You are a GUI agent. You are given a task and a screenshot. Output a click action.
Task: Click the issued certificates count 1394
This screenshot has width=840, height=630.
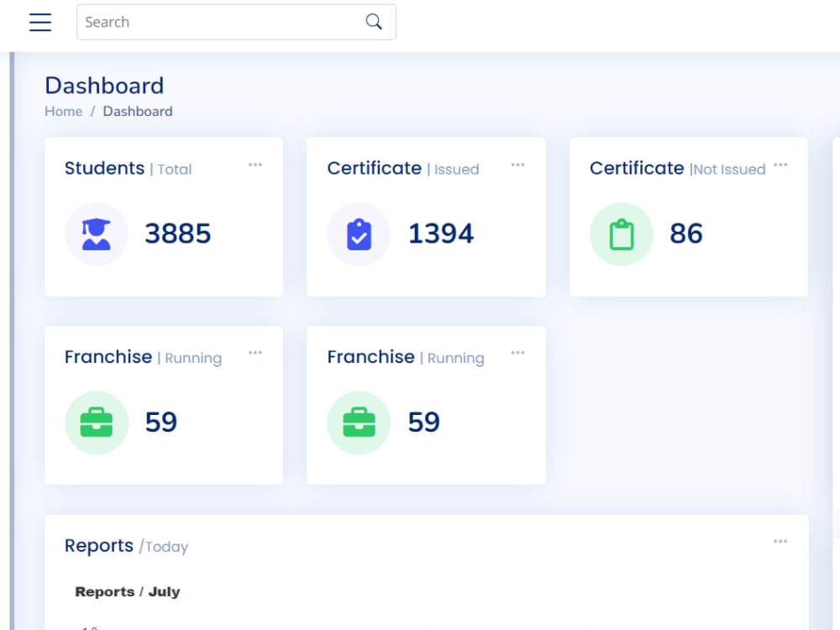tap(441, 234)
